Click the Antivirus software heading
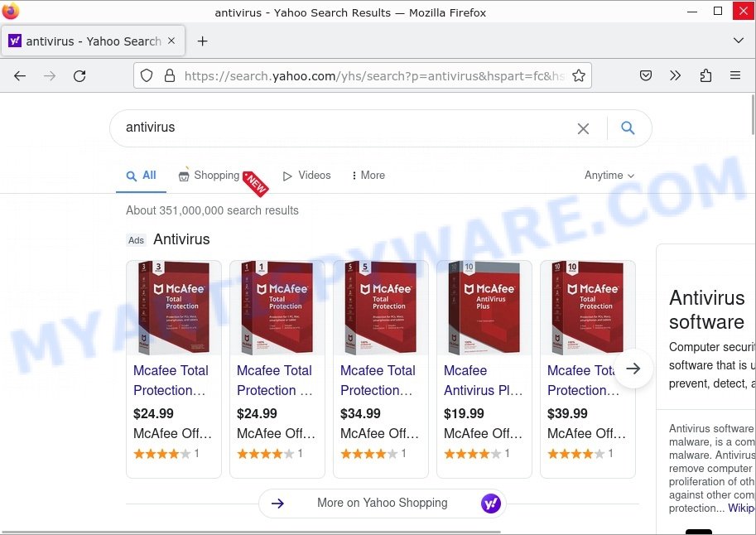Screen dimensions: 756x535 [706, 310]
